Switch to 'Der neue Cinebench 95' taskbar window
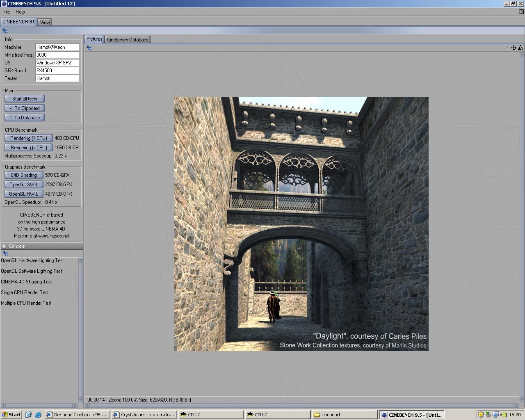Viewport: 525px width, 420px height. 76,415
